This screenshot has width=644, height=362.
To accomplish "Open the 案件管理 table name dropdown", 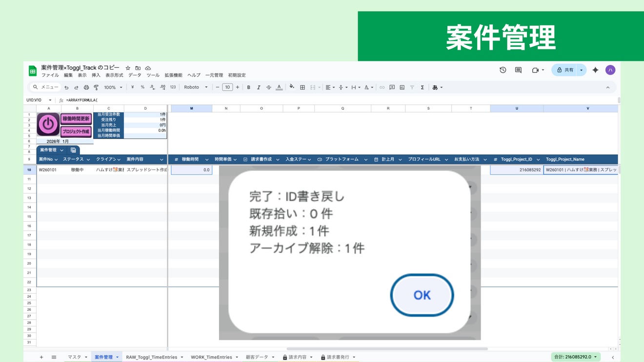I will tap(62, 150).
